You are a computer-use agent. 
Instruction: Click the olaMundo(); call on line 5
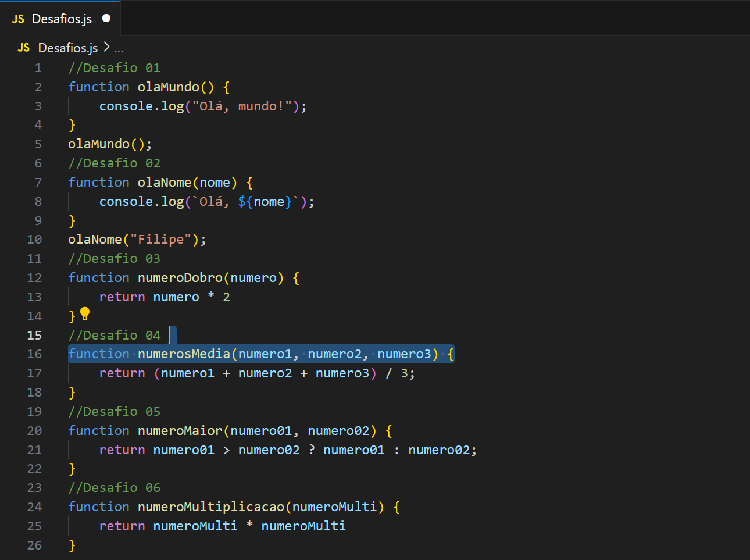pyautogui.click(x=110, y=144)
